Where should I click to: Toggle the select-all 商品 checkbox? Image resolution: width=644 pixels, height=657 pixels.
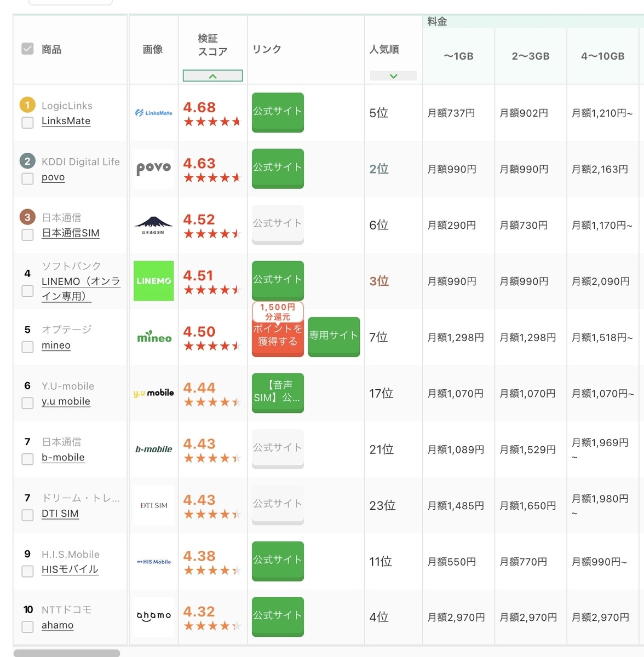(27, 49)
